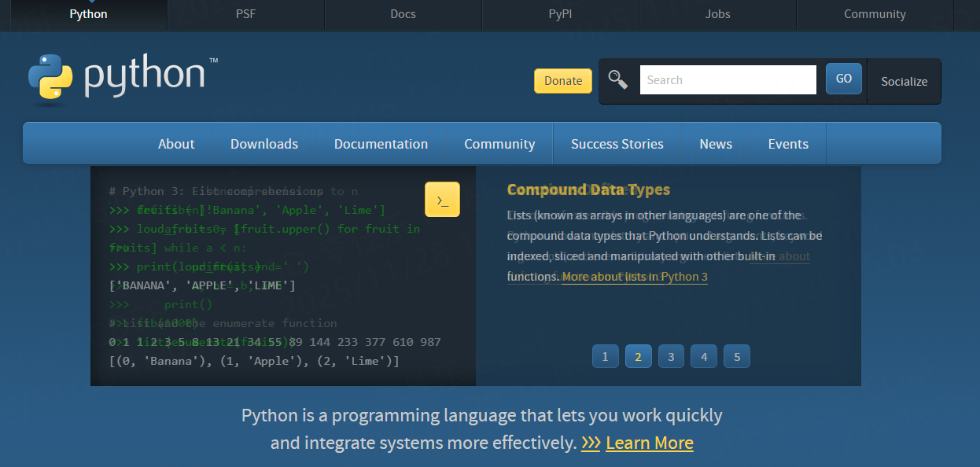Open the Downloads menu
The height and width of the screenshot is (467, 980).
pyautogui.click(x=263, y=143)
